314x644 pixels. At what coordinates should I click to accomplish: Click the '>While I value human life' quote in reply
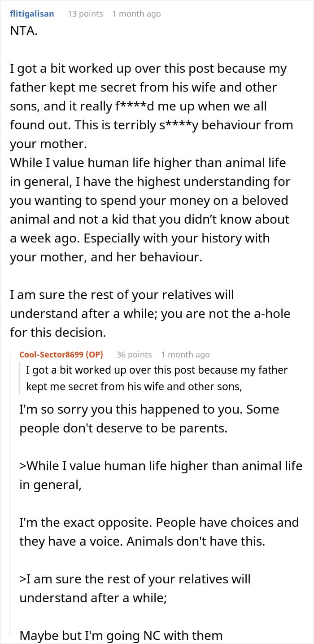[161, 475]
